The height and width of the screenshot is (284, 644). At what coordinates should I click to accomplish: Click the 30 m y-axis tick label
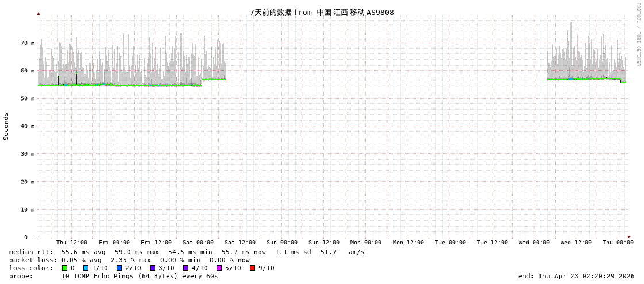pyautogui.click(x=28, y=154)
